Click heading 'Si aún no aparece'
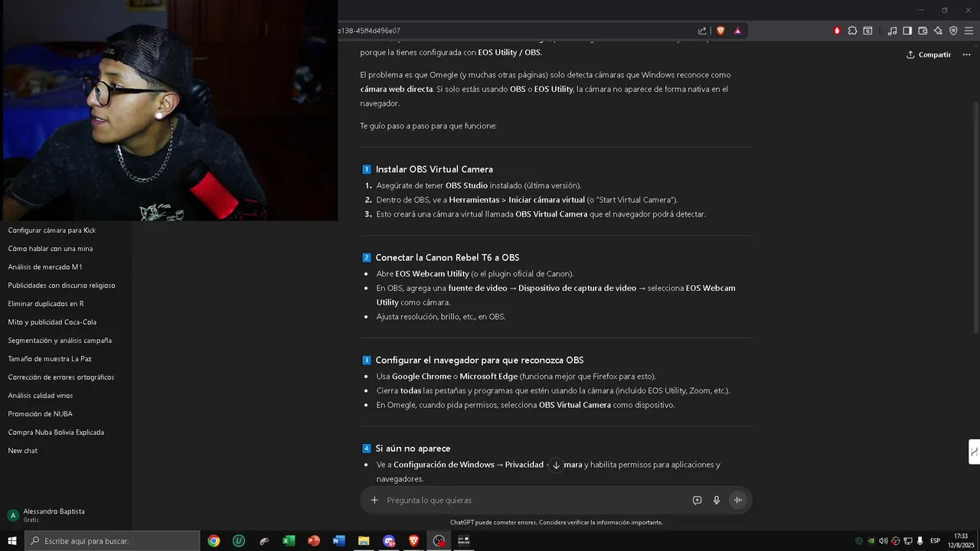The width and height of the screenshot is (980, 551). (413, 448)
